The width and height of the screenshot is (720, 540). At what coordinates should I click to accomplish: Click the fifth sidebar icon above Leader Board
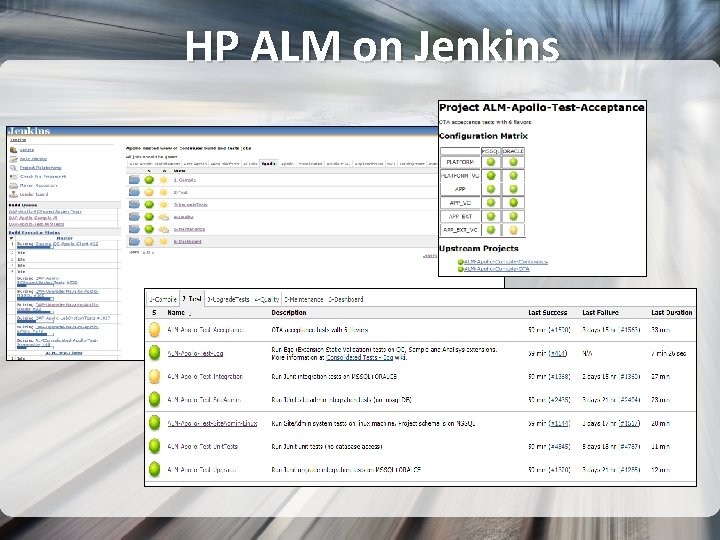[x=13, y=186]
